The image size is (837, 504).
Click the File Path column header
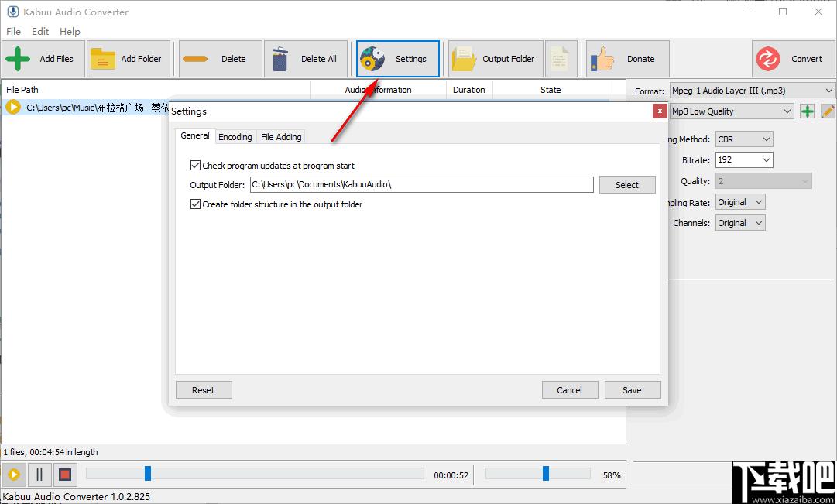click(x=156, y=90)
